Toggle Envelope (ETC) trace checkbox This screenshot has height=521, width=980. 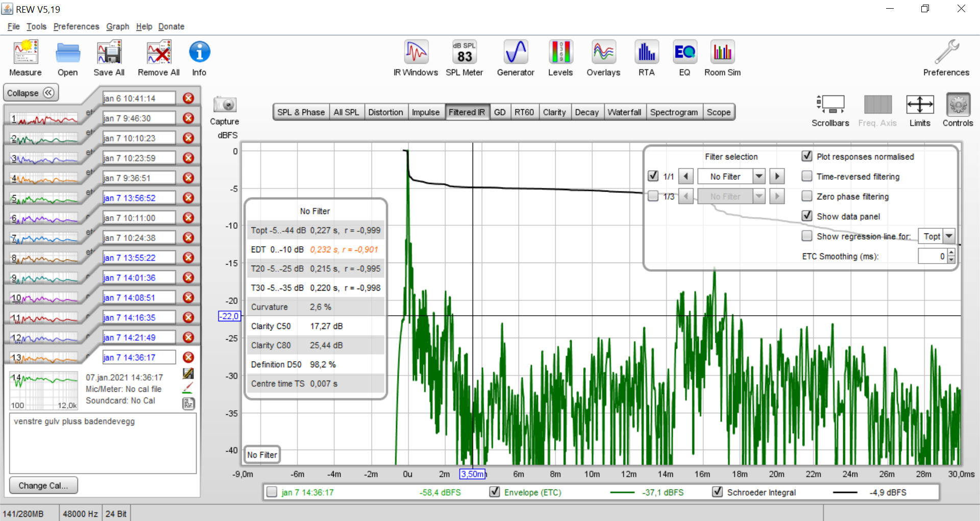pyautogui.click(x=495, y=491)
